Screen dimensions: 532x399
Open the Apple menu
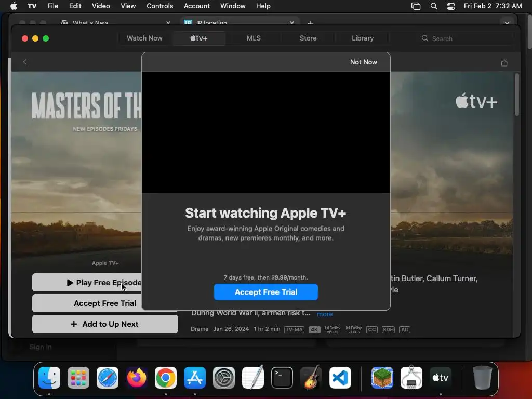click(14, 6)
